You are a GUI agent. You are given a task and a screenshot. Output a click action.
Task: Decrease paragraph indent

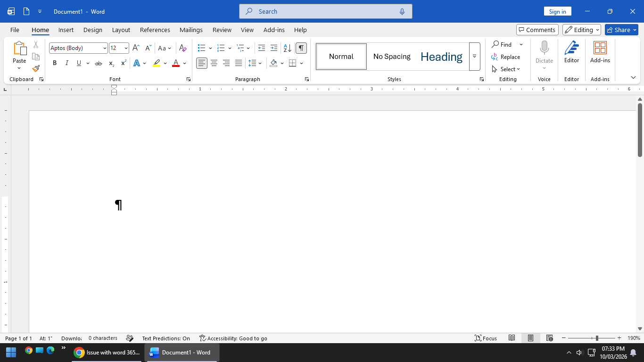point(262,48)
